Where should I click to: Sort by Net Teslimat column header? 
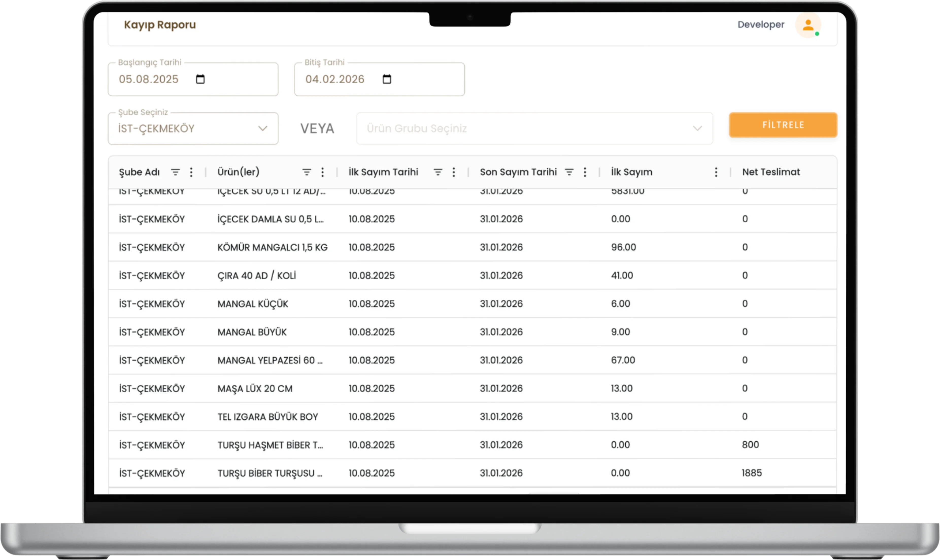(x=770, y=172)
